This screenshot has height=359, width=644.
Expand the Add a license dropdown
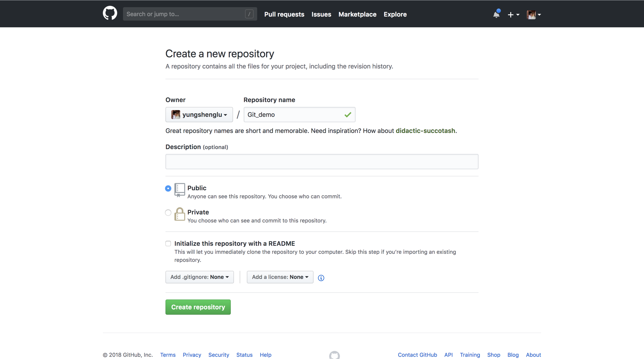[x=280, y=277]
